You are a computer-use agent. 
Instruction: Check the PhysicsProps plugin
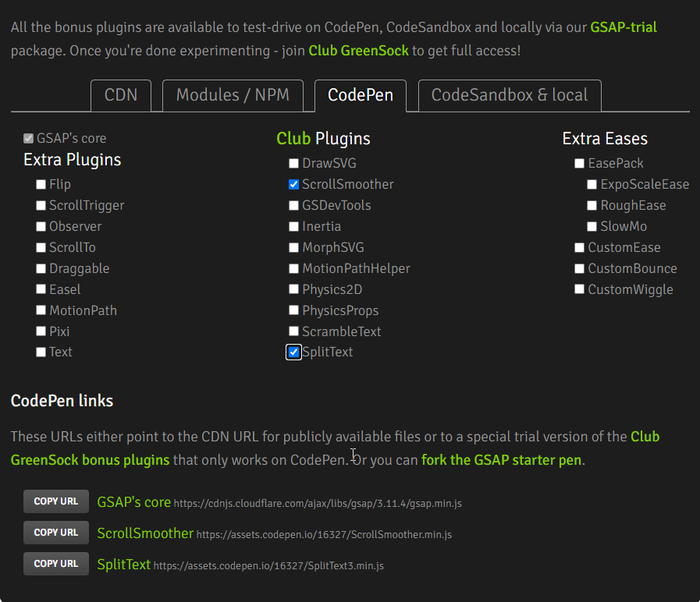pyautogui.click(x=293, y=310)
